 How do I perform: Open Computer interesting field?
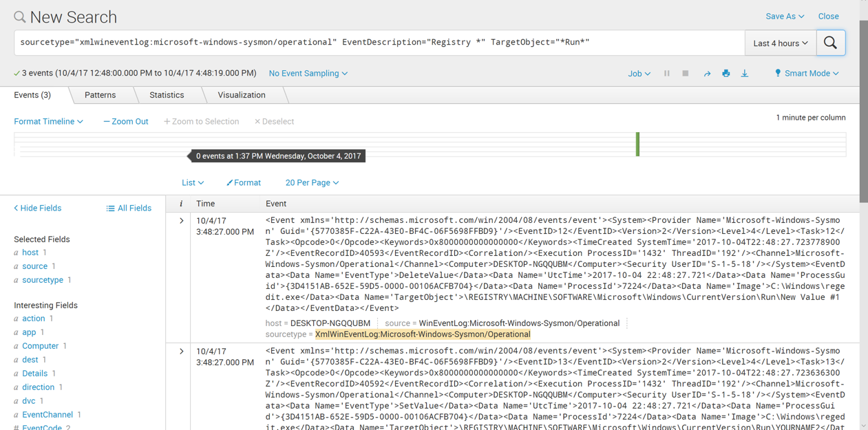(x=40, y=346)
